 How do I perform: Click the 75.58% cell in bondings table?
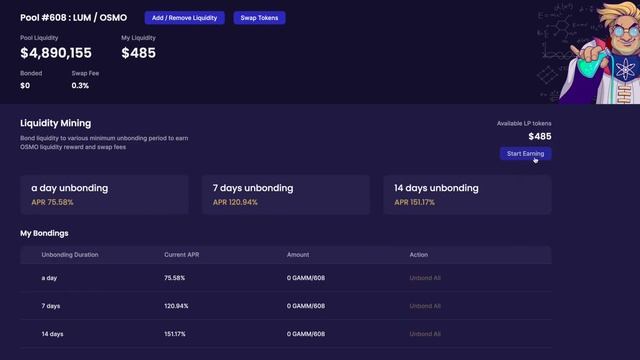174,278
